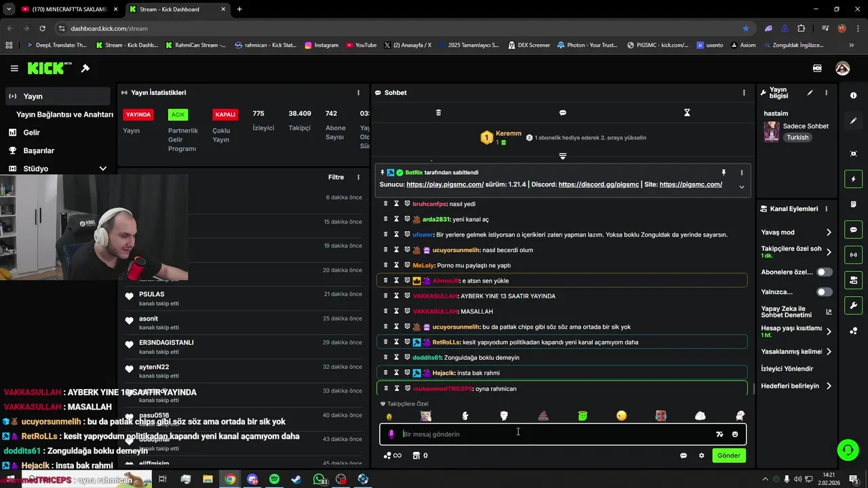The image size is (868, 488).
Task: Click the chat panel scrollbar
Action: pyautogui.click(x=753, y=388)
